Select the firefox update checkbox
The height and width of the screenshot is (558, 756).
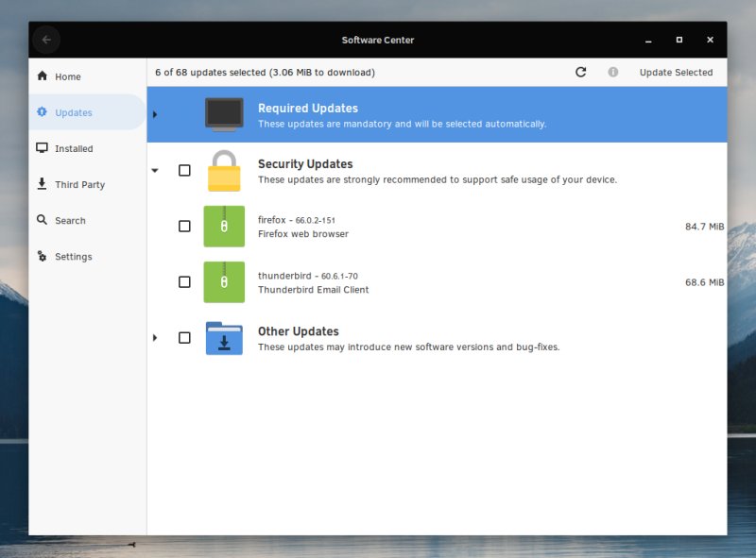pyautogui.click(x=184, y=227)
